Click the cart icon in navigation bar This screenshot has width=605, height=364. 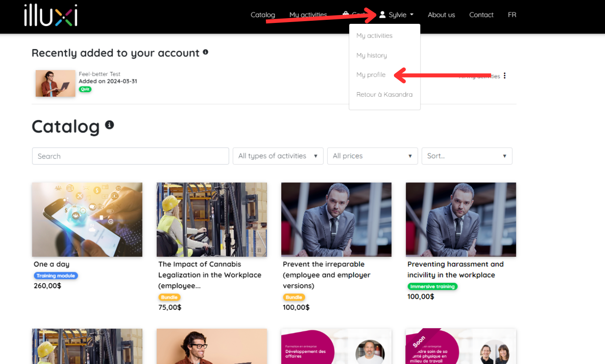[346, 15]
